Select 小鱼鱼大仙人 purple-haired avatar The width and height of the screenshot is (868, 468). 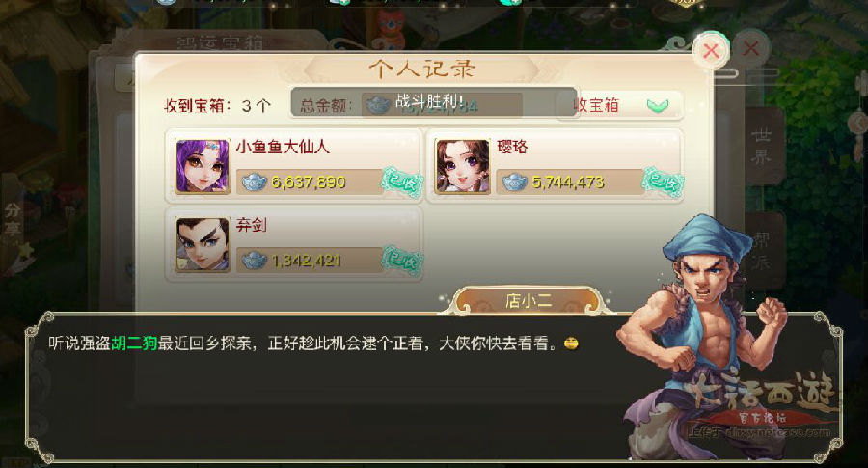(x=203, y=166)
